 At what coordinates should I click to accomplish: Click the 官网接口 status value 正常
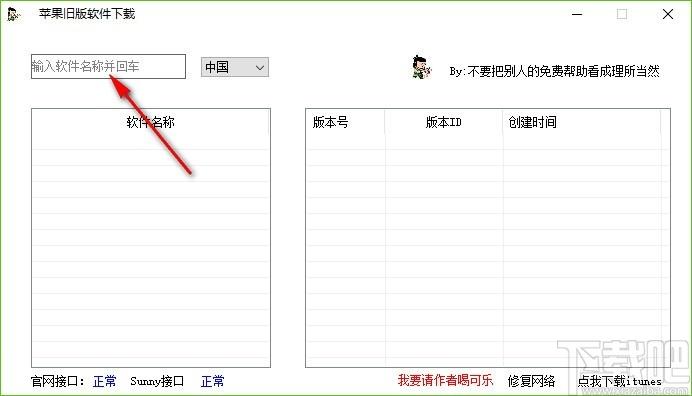105,381
